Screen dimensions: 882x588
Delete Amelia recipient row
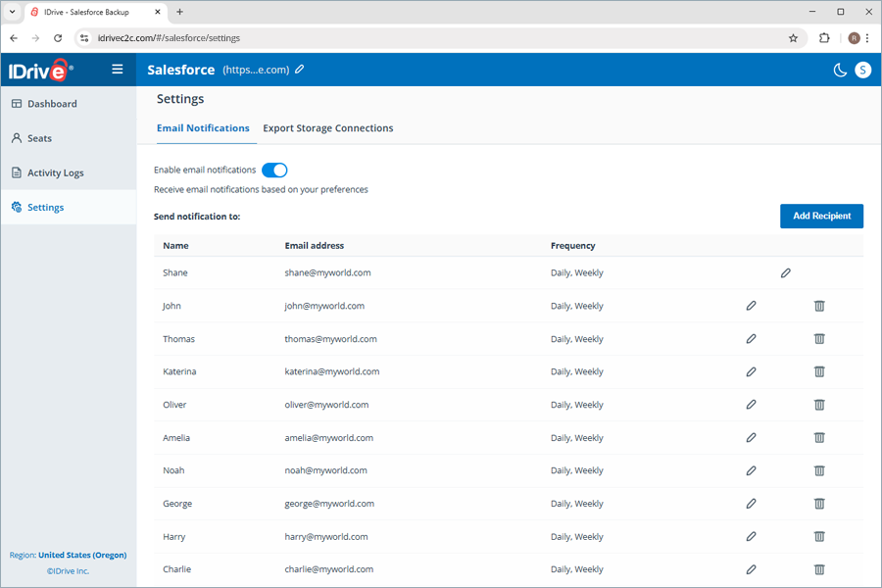pos(819,437)
